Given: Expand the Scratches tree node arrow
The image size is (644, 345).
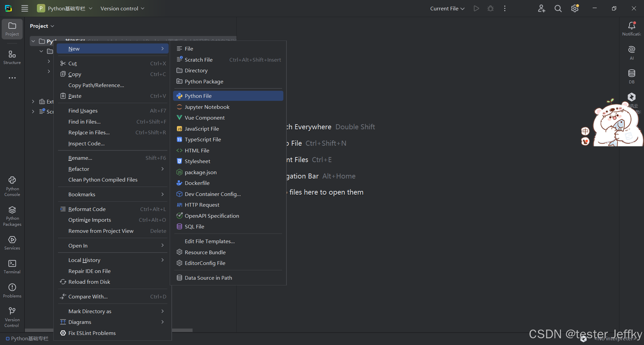Looking at the screenshot, I should pos(33,112).
